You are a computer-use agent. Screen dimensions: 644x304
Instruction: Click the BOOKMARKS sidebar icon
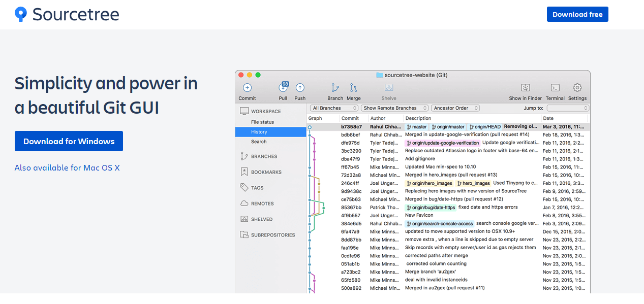coord(244,172)
